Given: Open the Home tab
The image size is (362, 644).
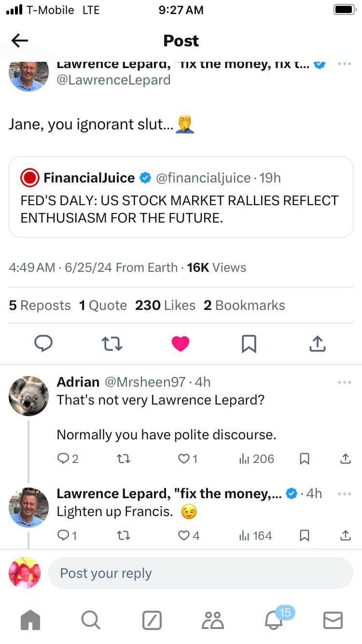Looking at the screenshot, I should click(x=30, y=620).
